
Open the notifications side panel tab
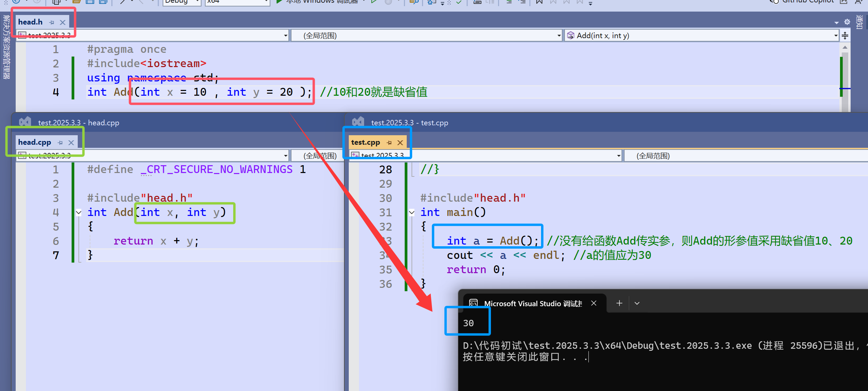860,22
